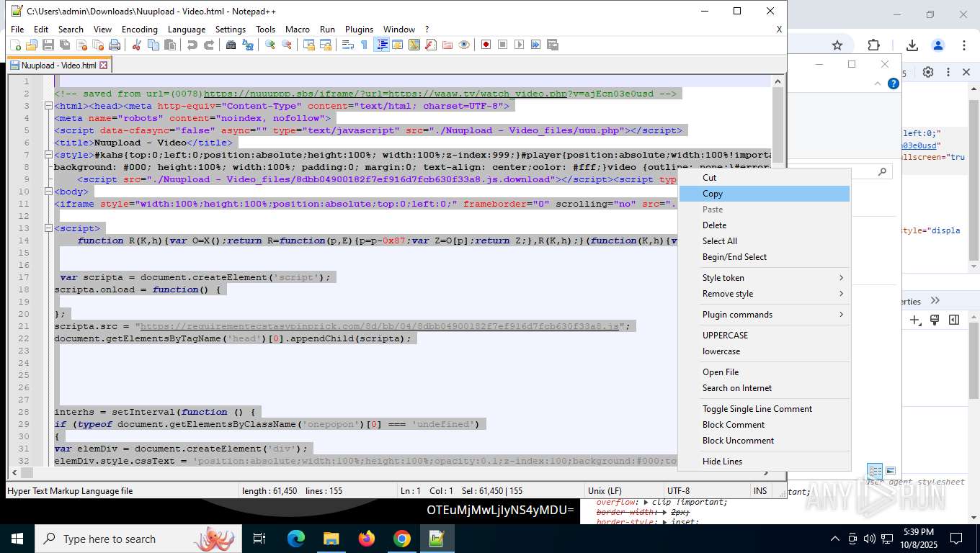Toggle word wrap toolbar icon
980x553 pixels.
coord(348,45)
